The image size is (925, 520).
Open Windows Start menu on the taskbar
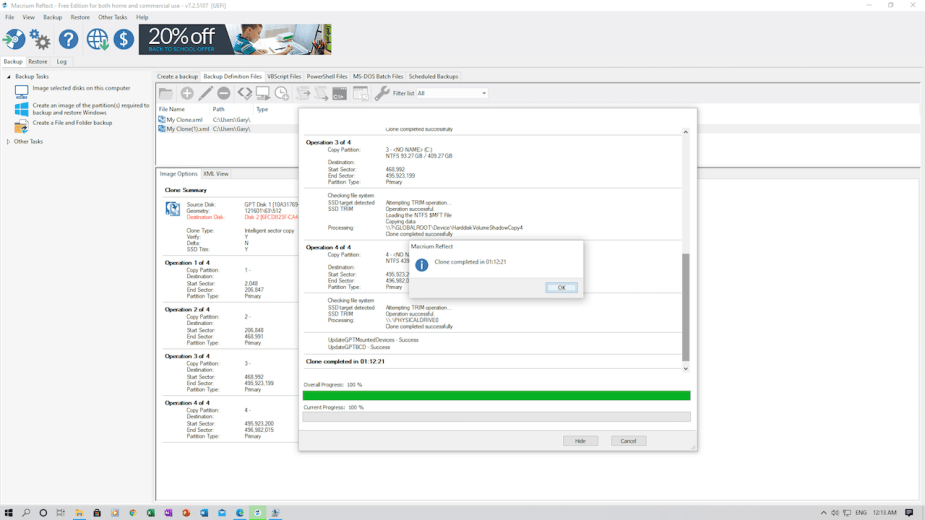point(9,512)
